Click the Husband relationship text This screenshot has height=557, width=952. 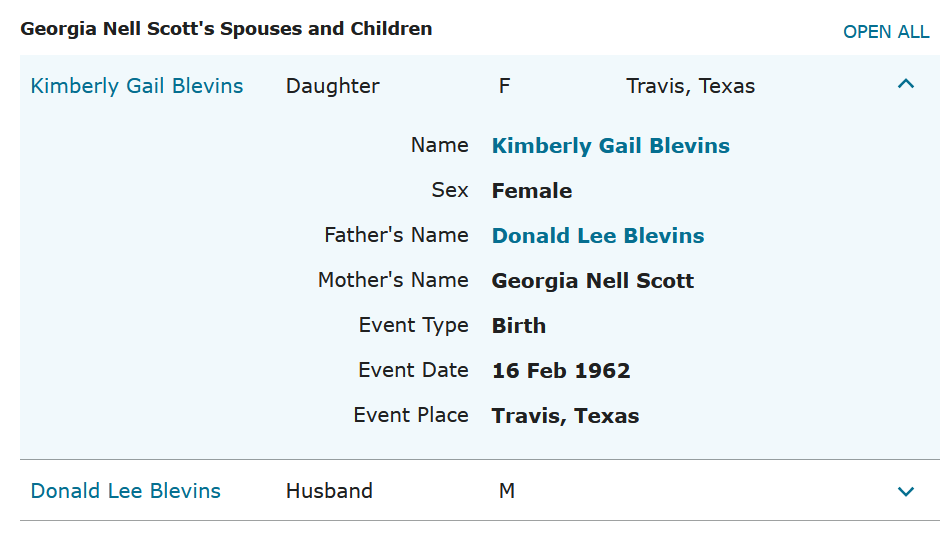point(329,491)
